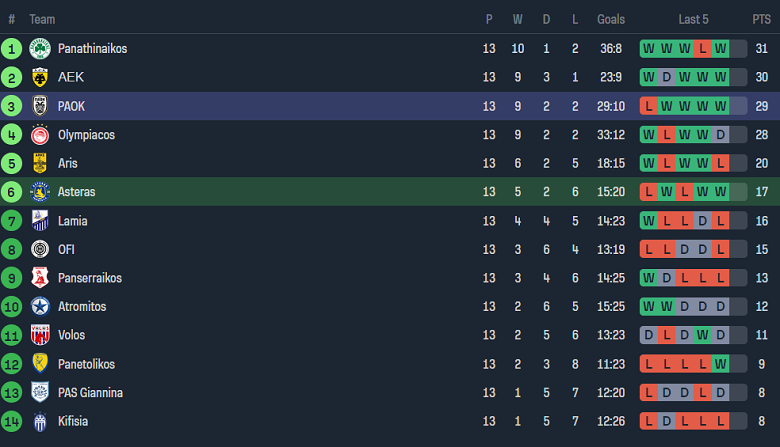This screenshot has width=780, height=447.
Task: Click the Panetolikos club crest icon
Action: pos(40,364)
